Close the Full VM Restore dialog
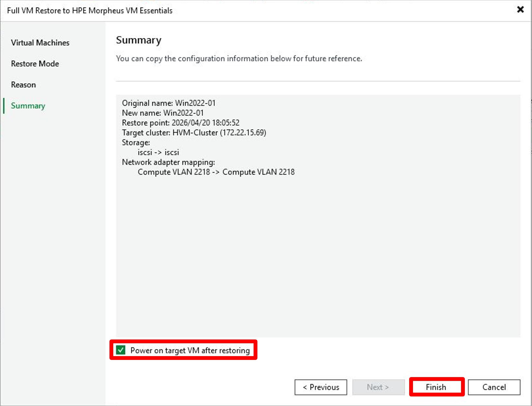The height and width of the screenshot is (406, 532). click(520, 10)
